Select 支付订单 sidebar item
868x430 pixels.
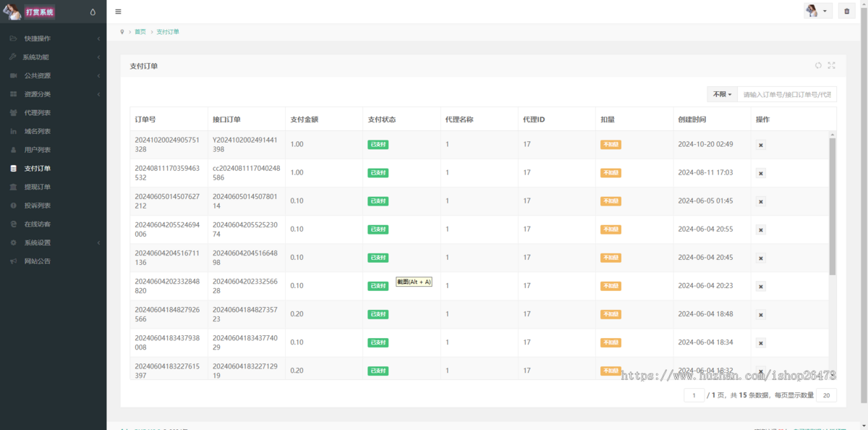coord(54,169)
